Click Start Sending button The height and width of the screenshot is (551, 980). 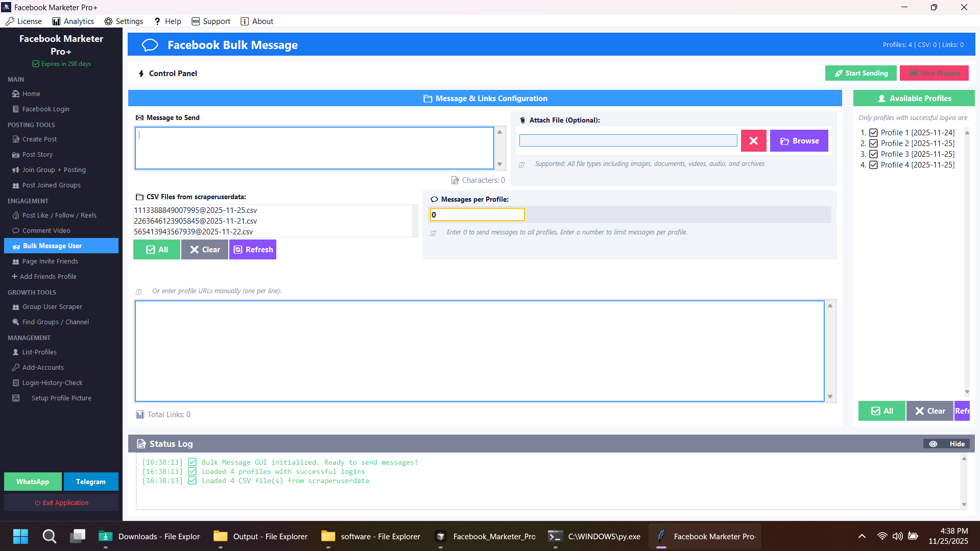861,73
